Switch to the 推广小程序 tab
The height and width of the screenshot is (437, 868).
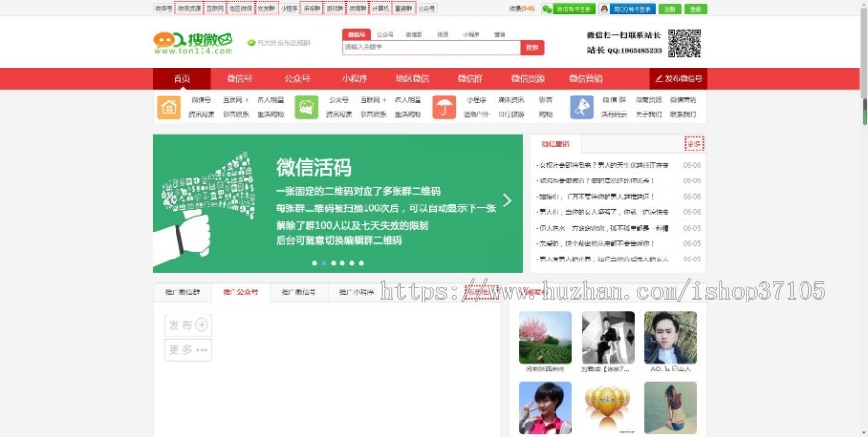click(357, 292)
